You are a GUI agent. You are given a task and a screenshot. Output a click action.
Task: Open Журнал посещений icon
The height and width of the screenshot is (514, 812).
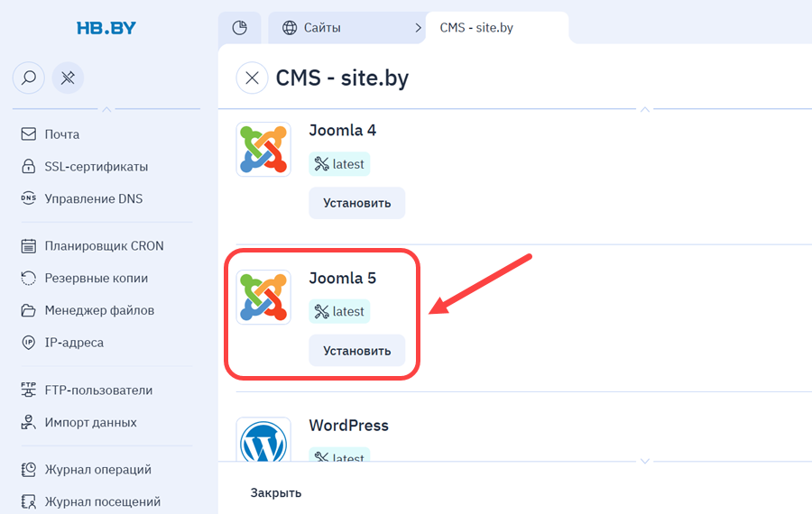click(29, 501)
